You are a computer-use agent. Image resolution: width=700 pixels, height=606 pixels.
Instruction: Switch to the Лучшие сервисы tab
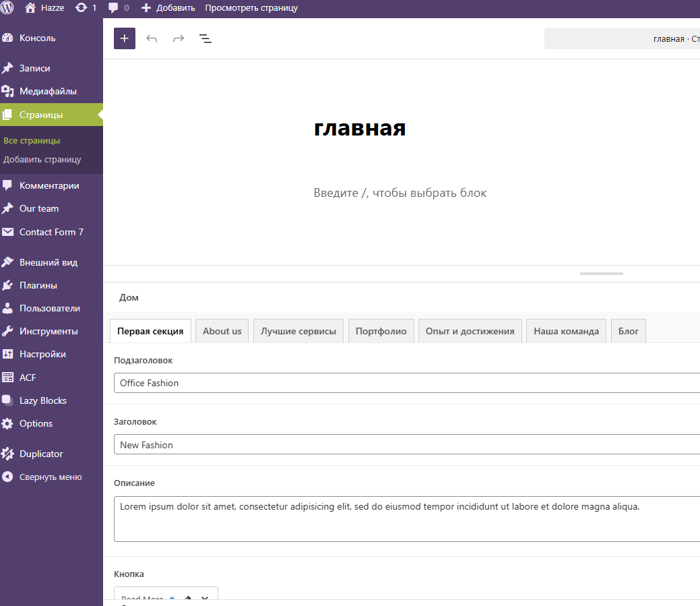click(x=298, y=331)
